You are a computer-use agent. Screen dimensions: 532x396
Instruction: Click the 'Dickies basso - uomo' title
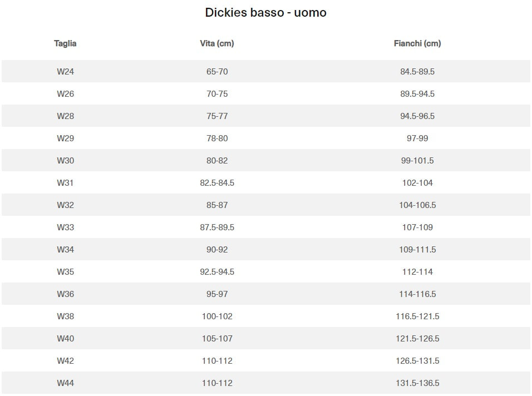pos(265,13)
